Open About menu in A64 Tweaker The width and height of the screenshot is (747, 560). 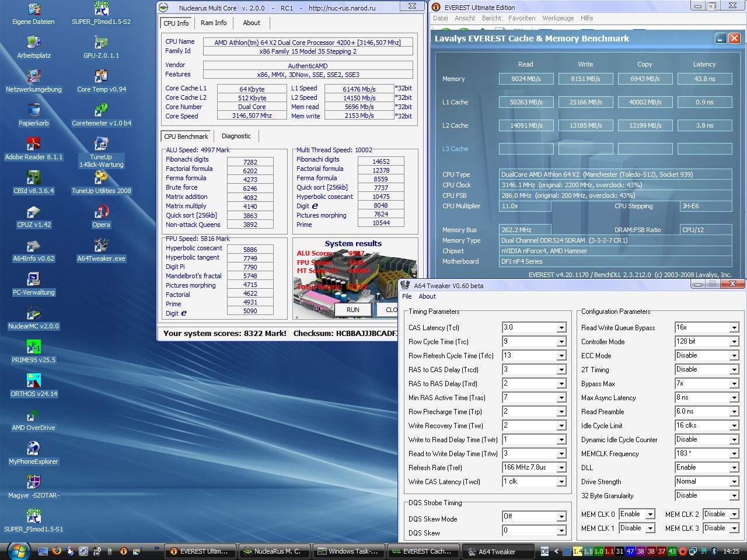pyautogui.click(x=427, y=296)
